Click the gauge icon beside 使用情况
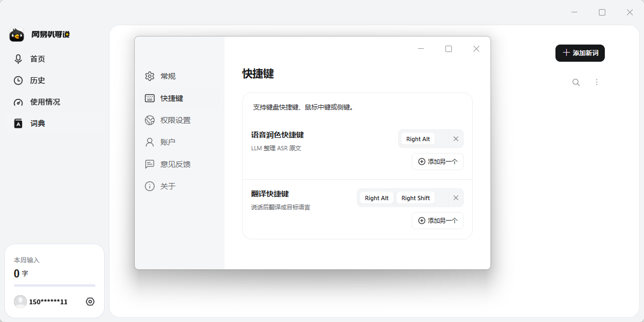Viewport: 644px width, 322px height. 18,102
